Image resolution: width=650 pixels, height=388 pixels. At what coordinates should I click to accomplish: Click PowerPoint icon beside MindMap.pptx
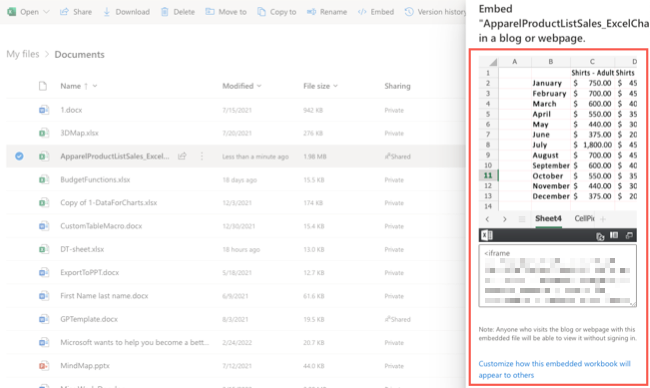click(44, 366)
